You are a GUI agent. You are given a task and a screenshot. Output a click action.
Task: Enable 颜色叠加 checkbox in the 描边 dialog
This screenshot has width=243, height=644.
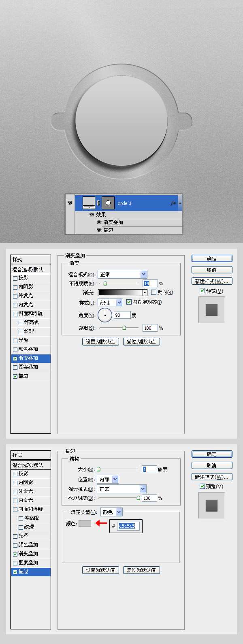[15, 545]
